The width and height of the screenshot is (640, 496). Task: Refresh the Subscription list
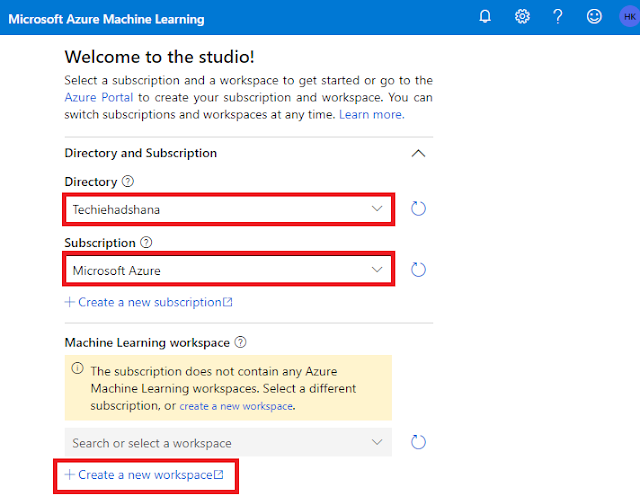click(418, 269)
